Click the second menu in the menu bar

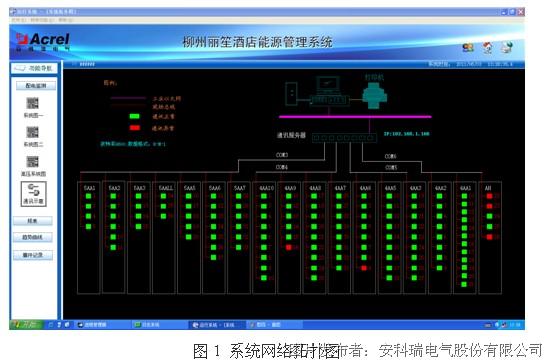coord(42,20)
